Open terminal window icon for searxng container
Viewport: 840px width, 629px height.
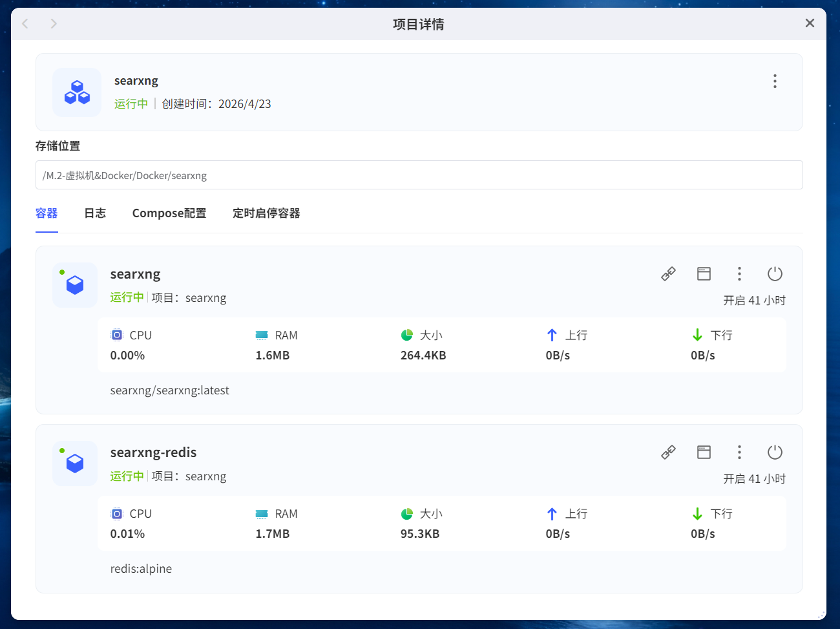704,274
